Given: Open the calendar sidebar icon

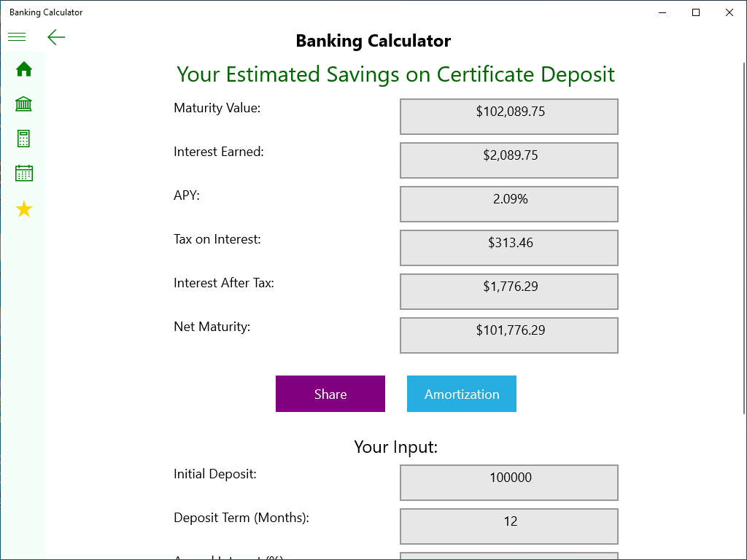Looking at the screenshot, I should (24, 174).
